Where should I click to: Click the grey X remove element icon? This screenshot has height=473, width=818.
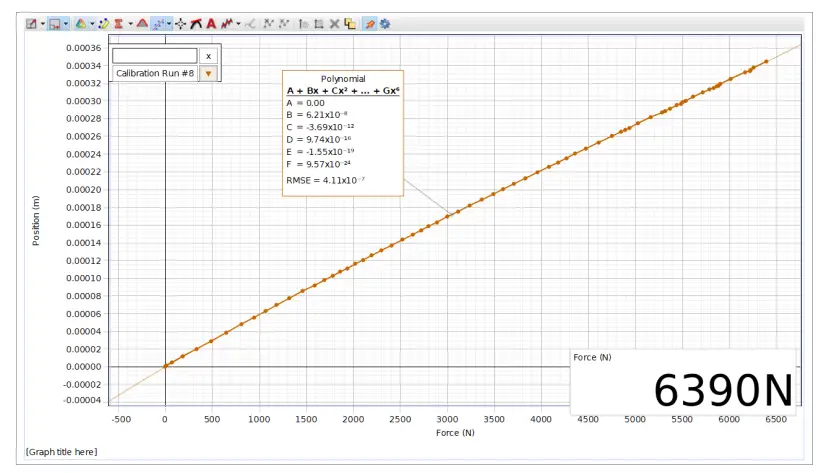click(x=334, y=24)
